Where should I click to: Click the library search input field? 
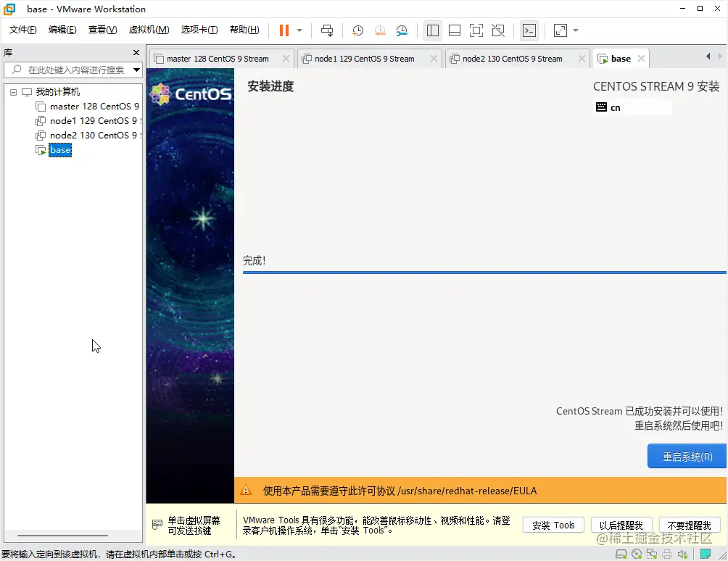67,70
